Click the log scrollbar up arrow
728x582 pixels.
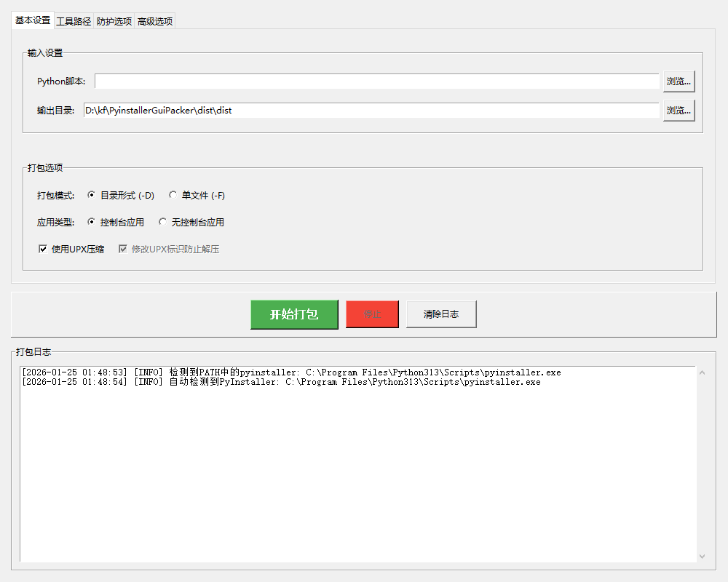pos(702,373)
